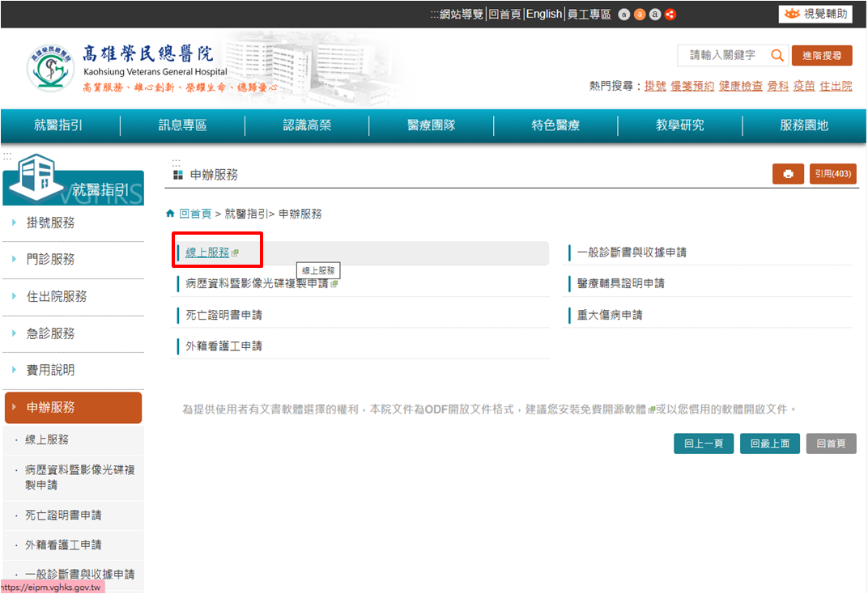
Task: Open the 視覺輔助 visual aid button
Action: 815,14
